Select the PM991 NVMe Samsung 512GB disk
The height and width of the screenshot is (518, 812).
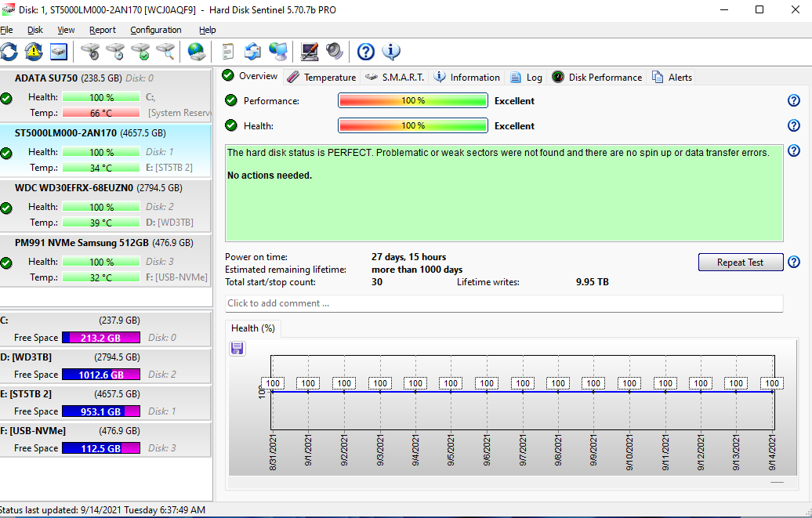point(106,260)
